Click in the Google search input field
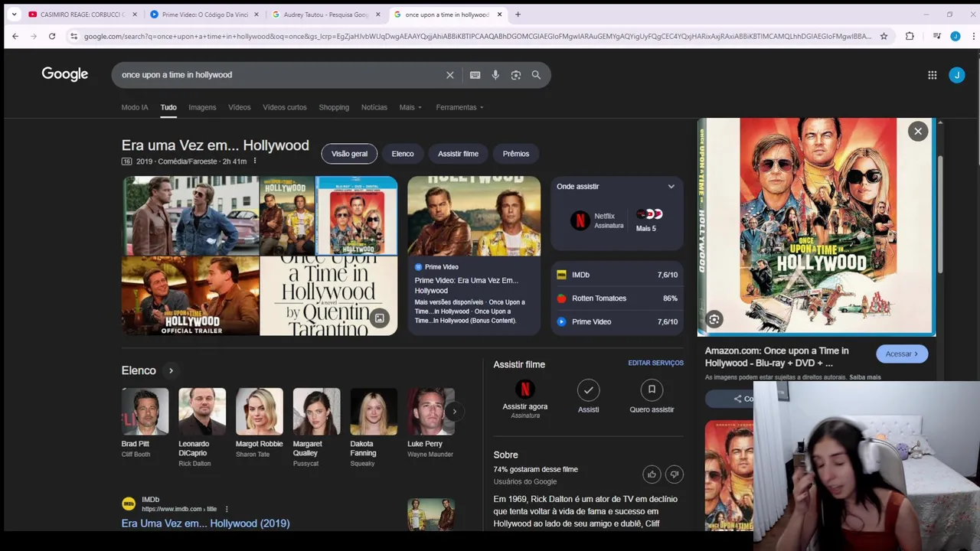980x551 pixels. [x=280, y=75]
